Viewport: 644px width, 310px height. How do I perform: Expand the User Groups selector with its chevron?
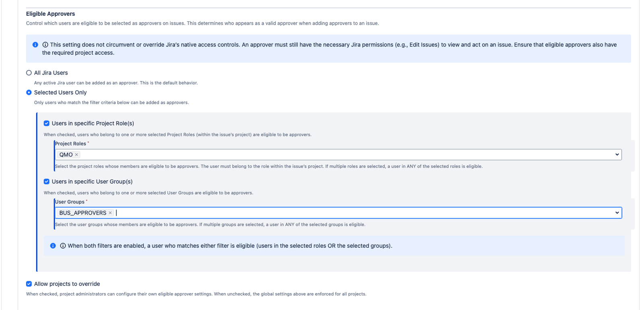[x=617, y=213]
